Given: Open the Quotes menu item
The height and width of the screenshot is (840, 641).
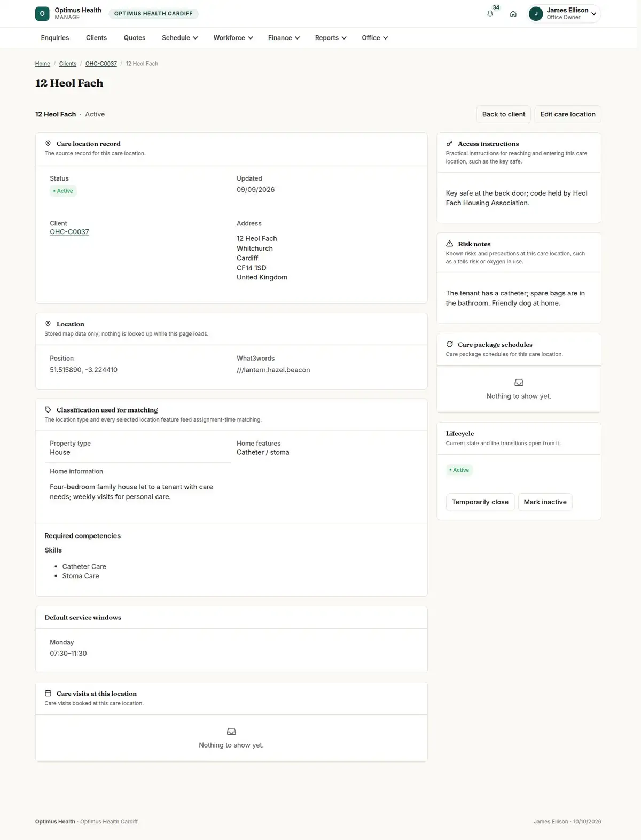Looking at the screenshot, I should (x=135, y=38).
